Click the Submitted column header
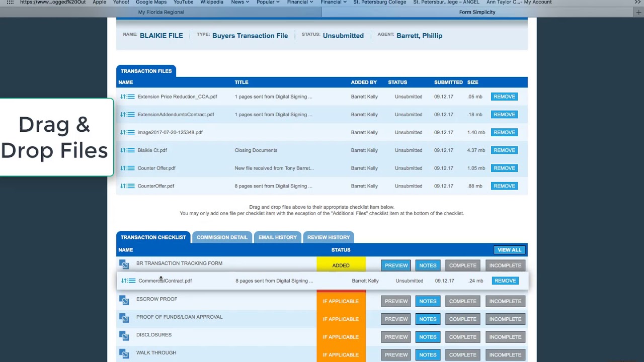 pos(448,82)
